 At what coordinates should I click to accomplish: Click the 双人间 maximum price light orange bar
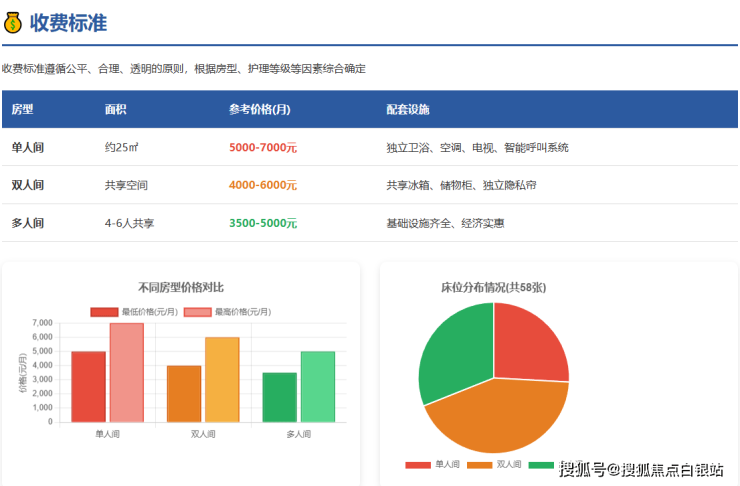(222, 380)
